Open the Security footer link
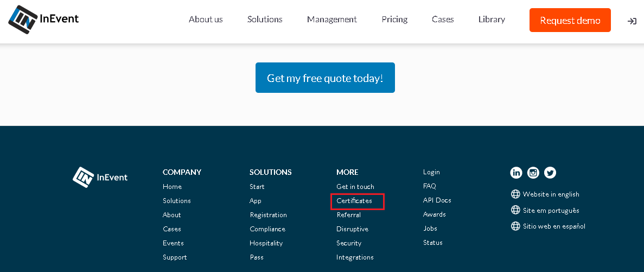 click(x=349, y=243)
